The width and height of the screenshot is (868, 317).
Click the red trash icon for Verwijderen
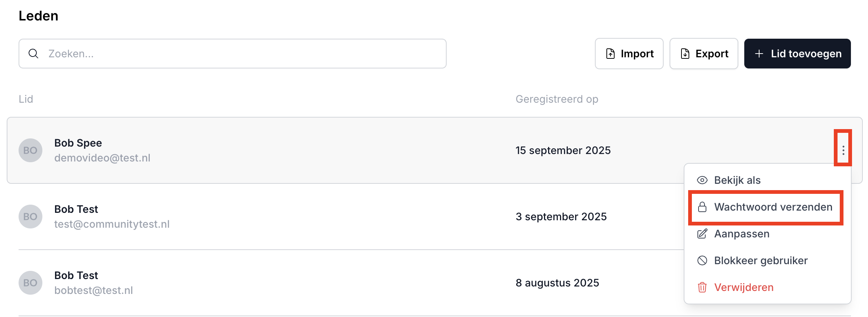702,287
